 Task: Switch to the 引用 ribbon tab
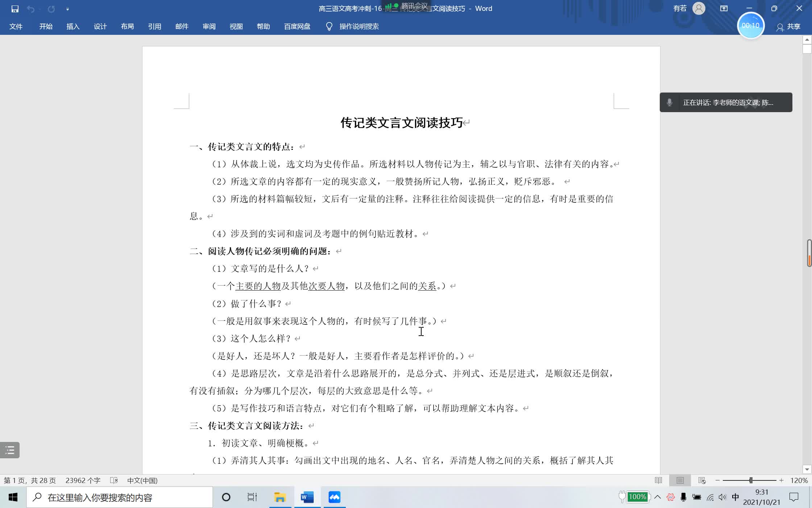(x=154, y=26)
